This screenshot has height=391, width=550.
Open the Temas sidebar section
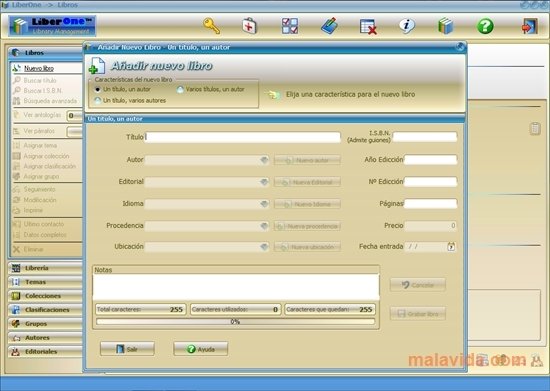[x=45, y=282]
